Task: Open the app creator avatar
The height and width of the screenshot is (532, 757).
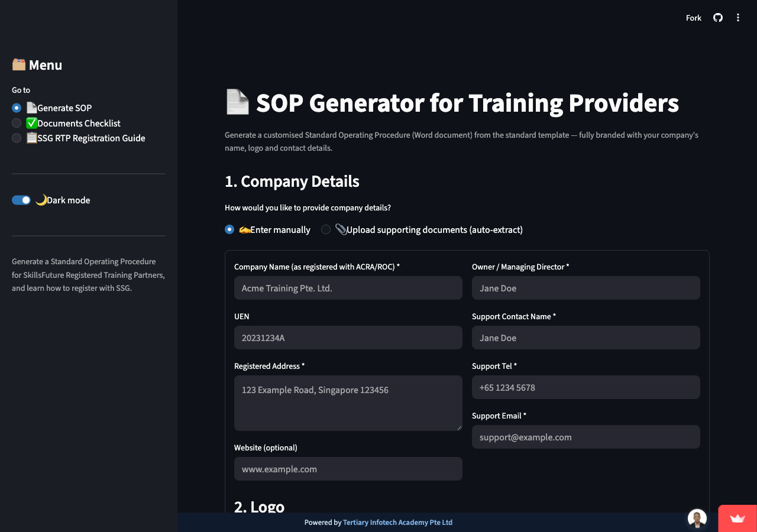Action: tap(697, 518)
